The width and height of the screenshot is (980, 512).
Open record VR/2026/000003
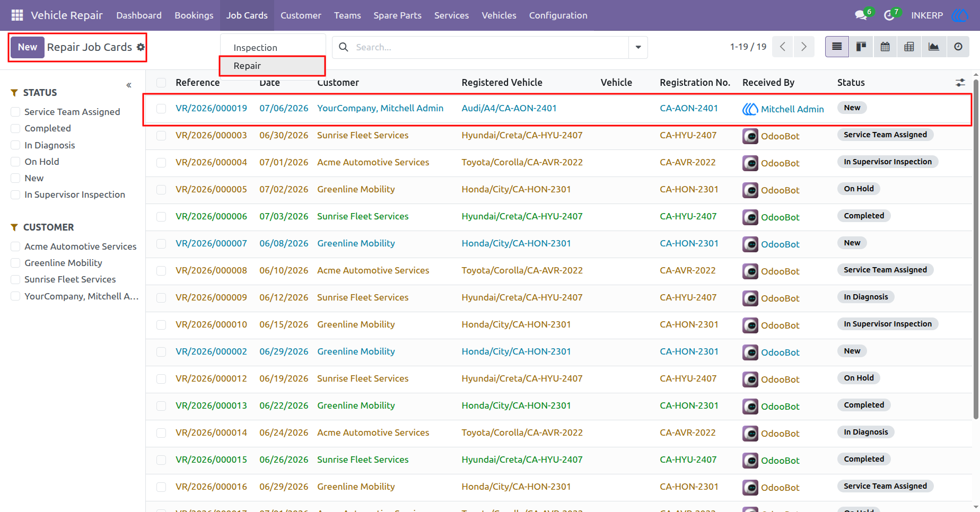pyautogui.click(x=211, y=135)
